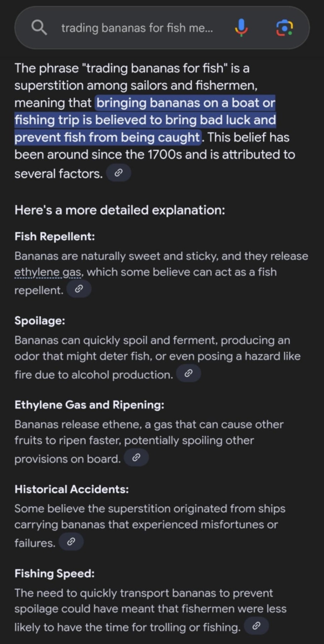Tap highlighted text 'prevent fish from being caught'

(107, 137)
